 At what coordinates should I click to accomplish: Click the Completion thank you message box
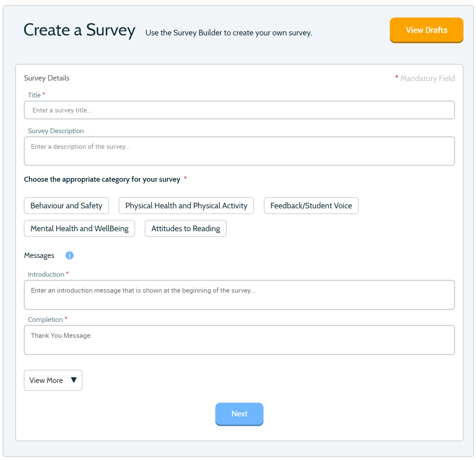tap(239, 340)
